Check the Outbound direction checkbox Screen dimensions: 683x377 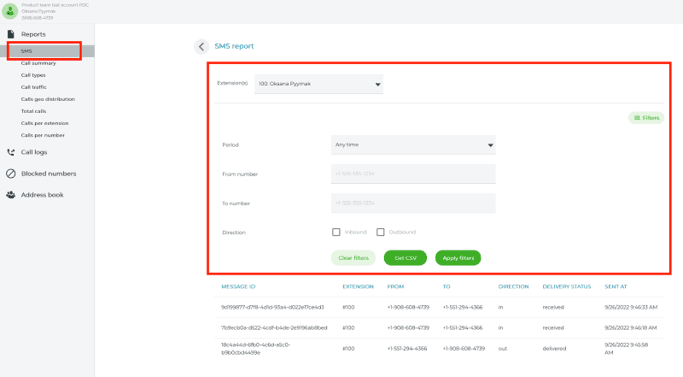[380, 232]
